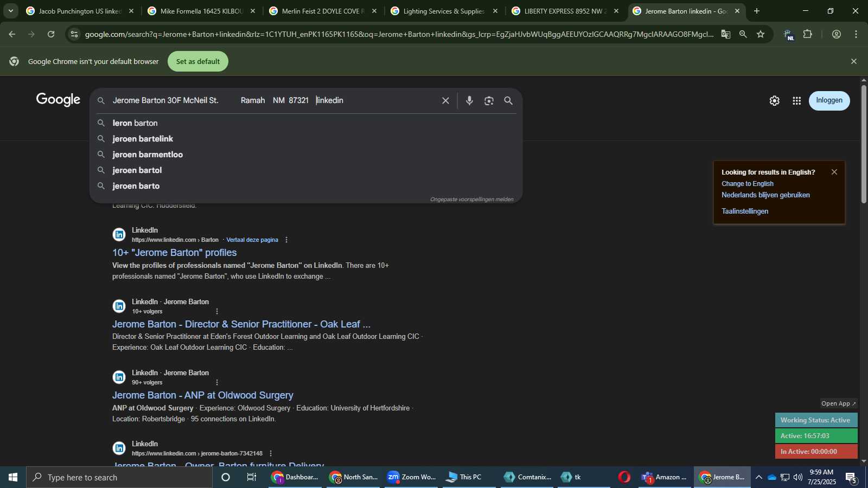Click the Google logo
868x488 pixels.
click(58, 100)
